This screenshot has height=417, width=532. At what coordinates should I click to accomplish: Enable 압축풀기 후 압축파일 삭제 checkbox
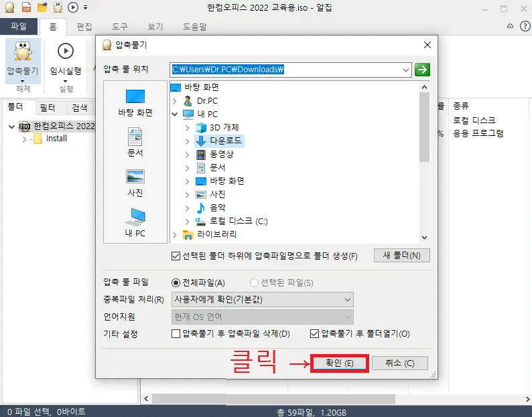tap(176, 334)
